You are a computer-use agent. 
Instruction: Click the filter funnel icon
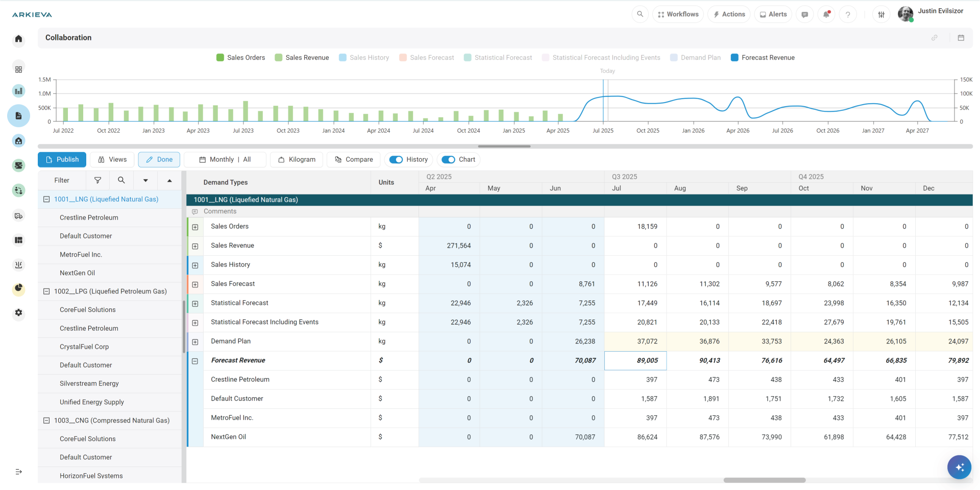pyautogui.click(x=97, y=180)
